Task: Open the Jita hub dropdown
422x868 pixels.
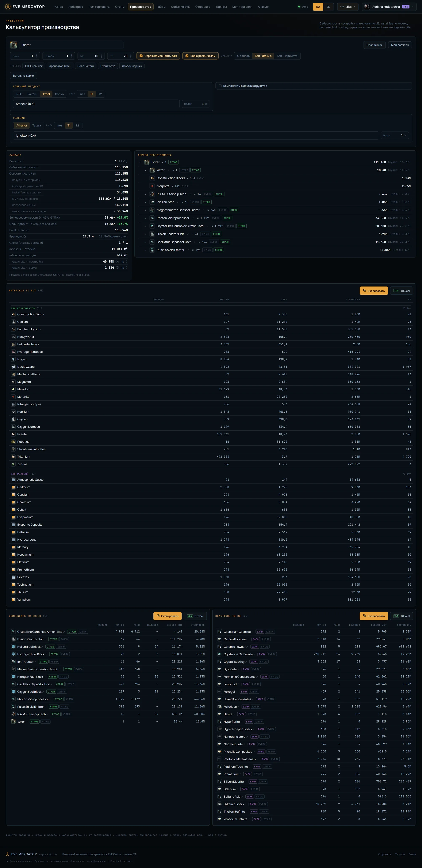Action: click(x=348, y=7)
